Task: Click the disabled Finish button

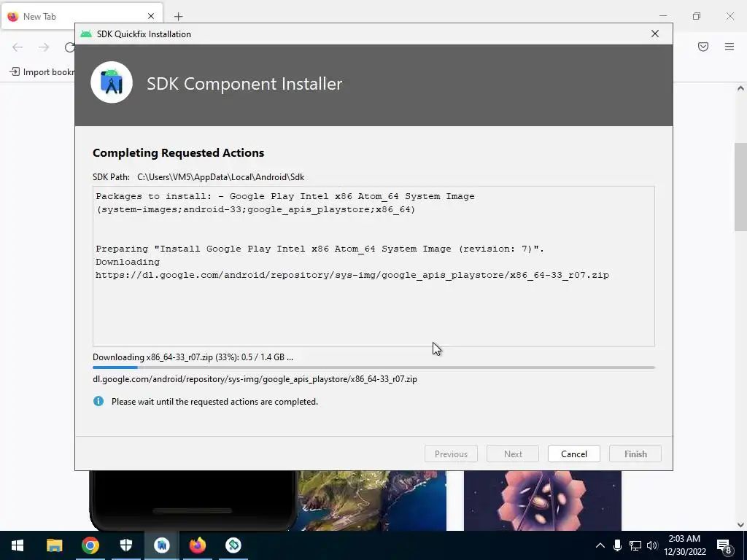Action: (x=635, y=454)
